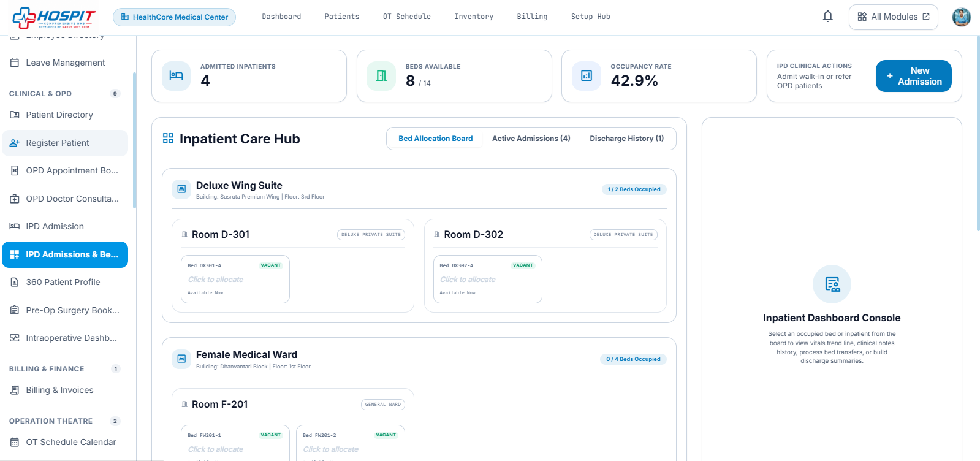Click the Inpatient Dashboard Console icon
Image resolution: width=980 pixels, height=461 pixels.
(832, 284)
